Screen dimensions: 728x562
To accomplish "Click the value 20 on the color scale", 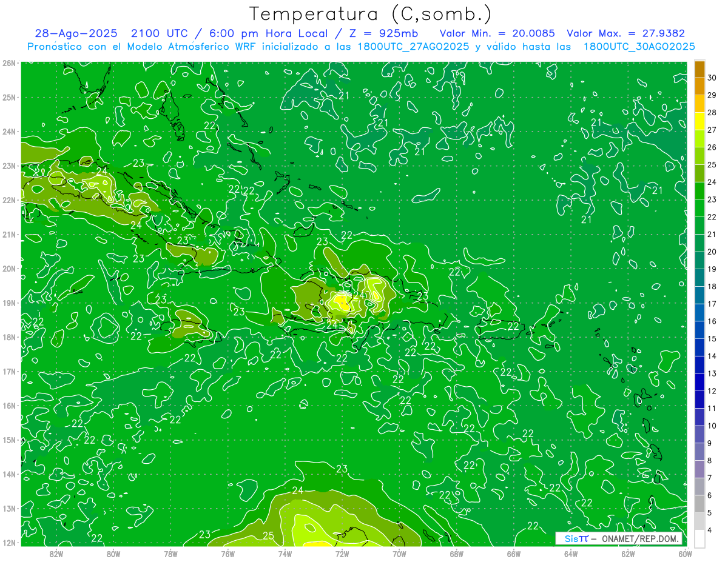I will coord(712,252).
